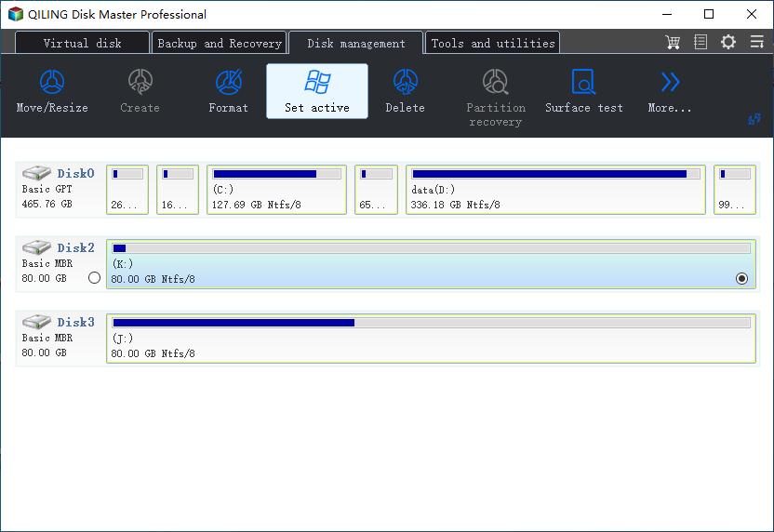The width and height of the screenshot is (774, 532).
Task: Click the Disk3 label
Action: coord(75,322)
